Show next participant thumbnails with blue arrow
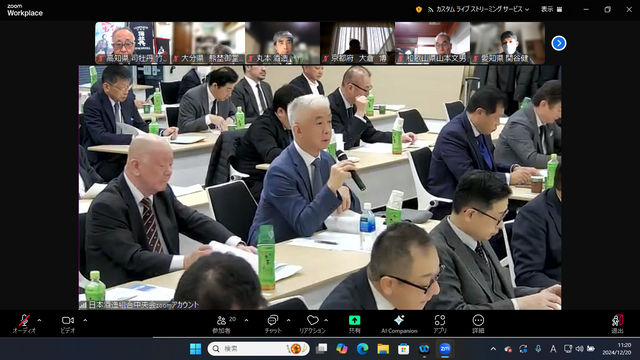 click(559, 43)
